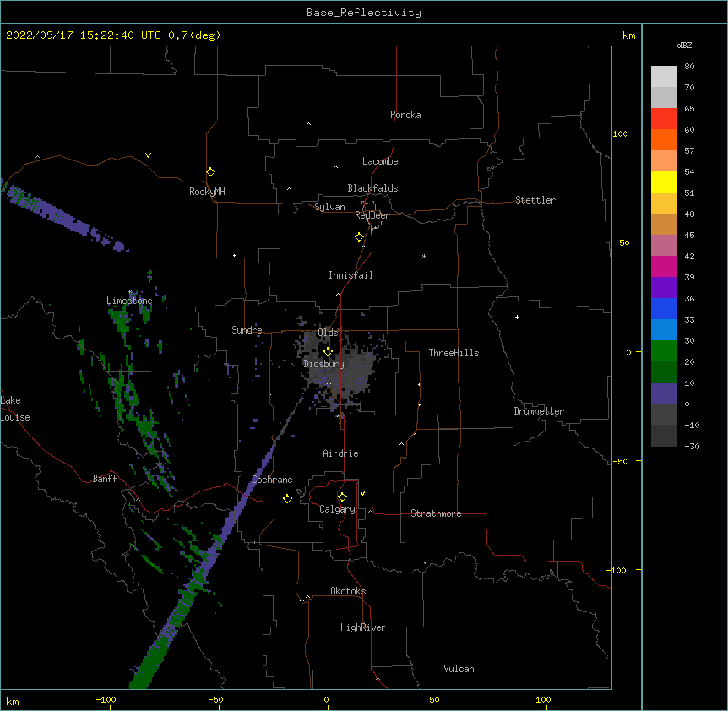Viewport: 728px width, 711px height.
Task: Click the Blackfalds town label
Action: (372, 188)
